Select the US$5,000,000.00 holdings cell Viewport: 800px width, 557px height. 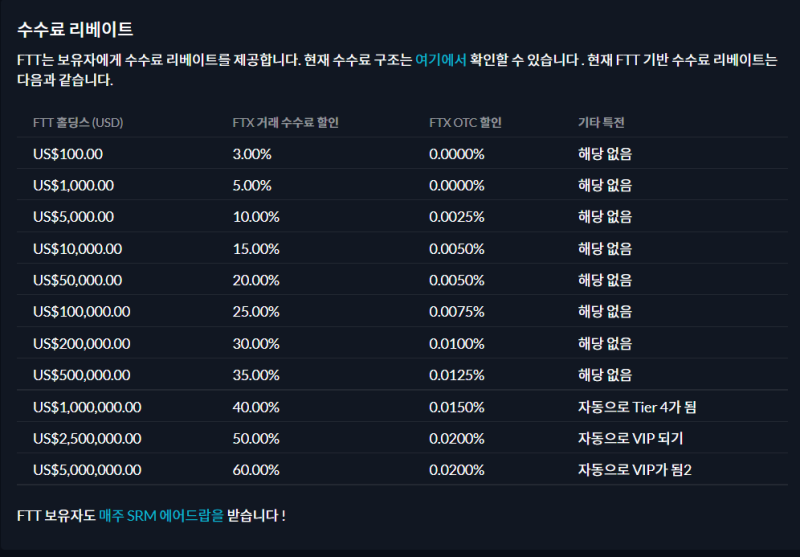[x=87, y=470]
